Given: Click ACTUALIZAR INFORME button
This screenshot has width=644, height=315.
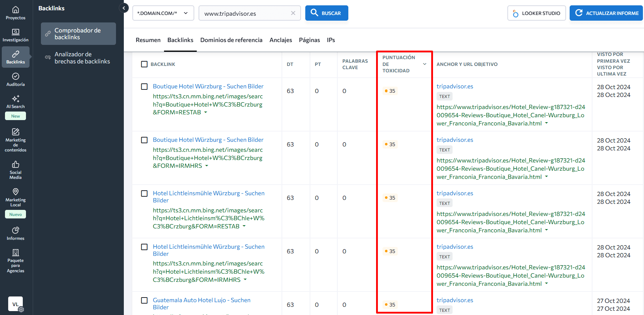Looking at the screenshot, I should (x=606, y=13).
